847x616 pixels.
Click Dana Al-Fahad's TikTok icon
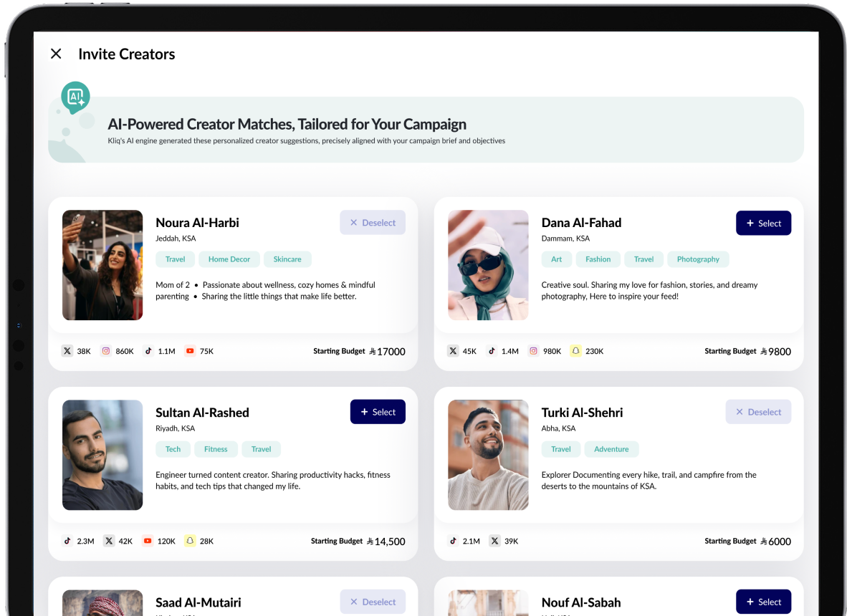tap(492, 351)
